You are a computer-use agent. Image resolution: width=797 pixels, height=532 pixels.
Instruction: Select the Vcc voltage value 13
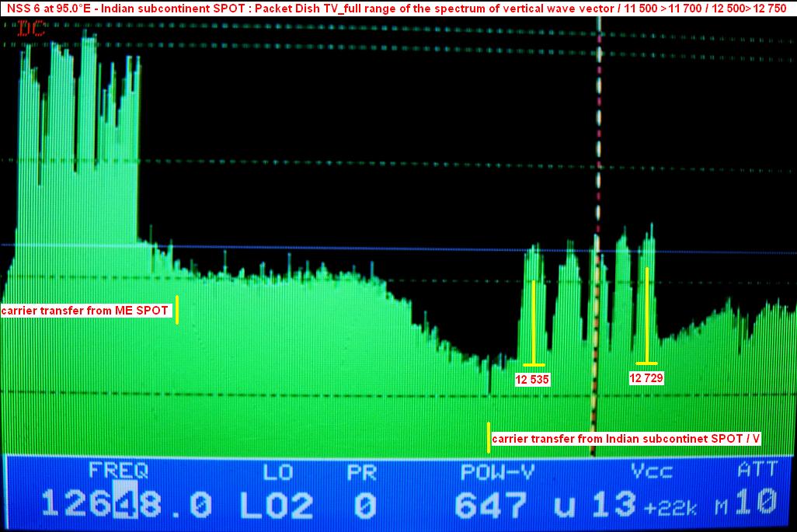pyautogui.click(x=613, y=505)
